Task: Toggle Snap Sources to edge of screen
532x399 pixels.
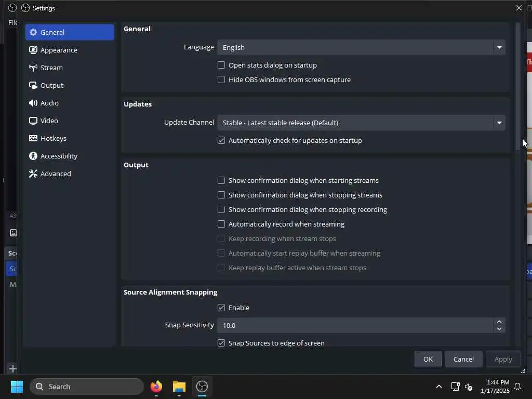Action: click(221, 343)
